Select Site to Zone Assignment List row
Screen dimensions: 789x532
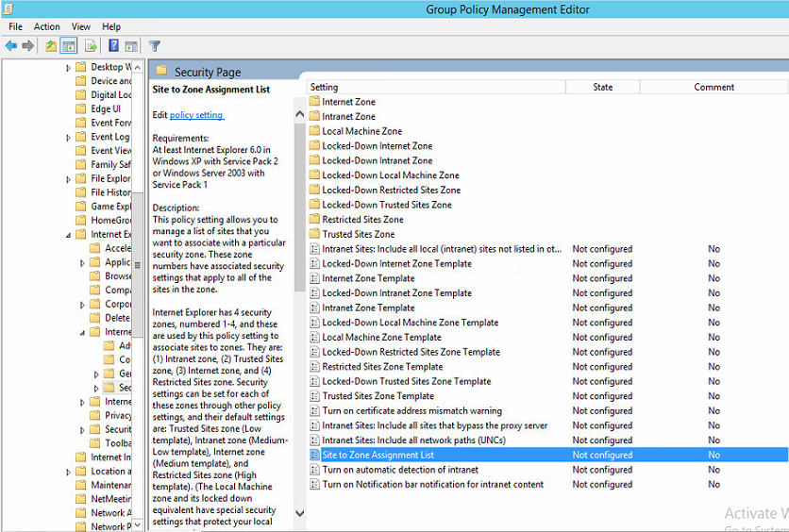coord(547,455)
